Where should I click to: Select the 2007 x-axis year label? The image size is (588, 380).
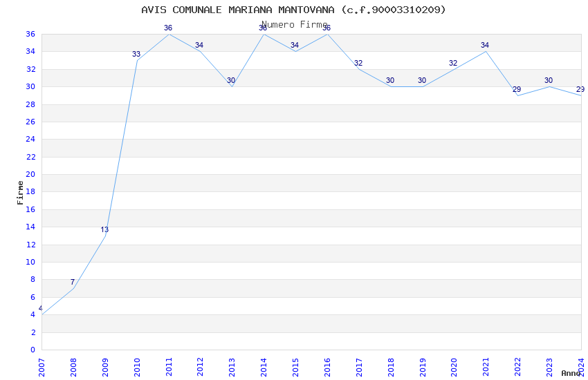[42, 368]
